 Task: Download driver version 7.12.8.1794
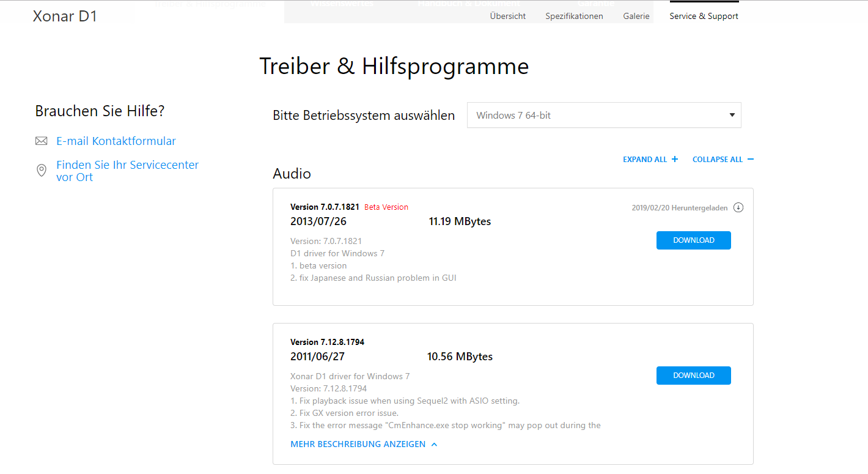694,376
